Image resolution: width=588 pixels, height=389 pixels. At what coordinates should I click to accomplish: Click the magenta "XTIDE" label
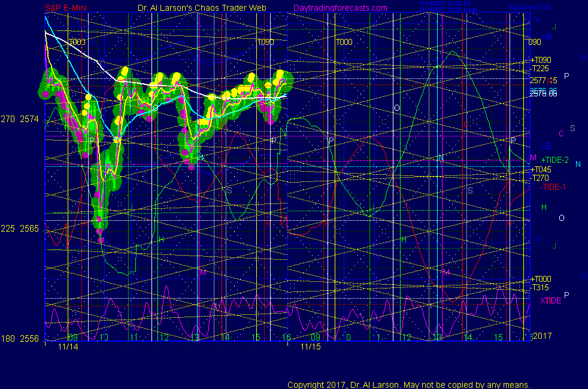(x=550, y=300)
